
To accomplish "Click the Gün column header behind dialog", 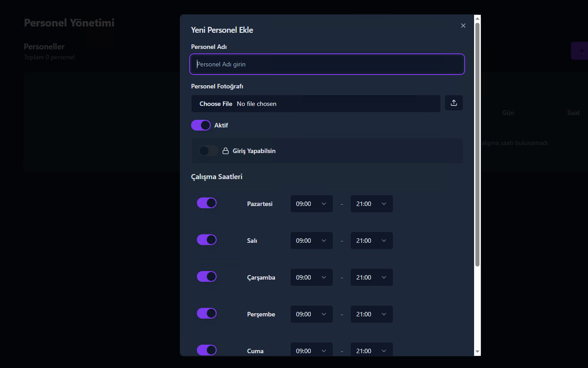I will pos(508,113).
